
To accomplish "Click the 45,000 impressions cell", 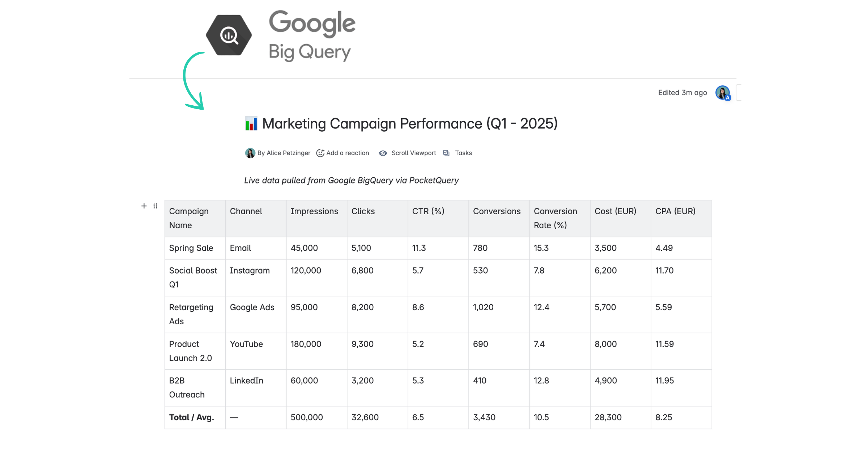I will pyautogui.click(x=316, y=248).
